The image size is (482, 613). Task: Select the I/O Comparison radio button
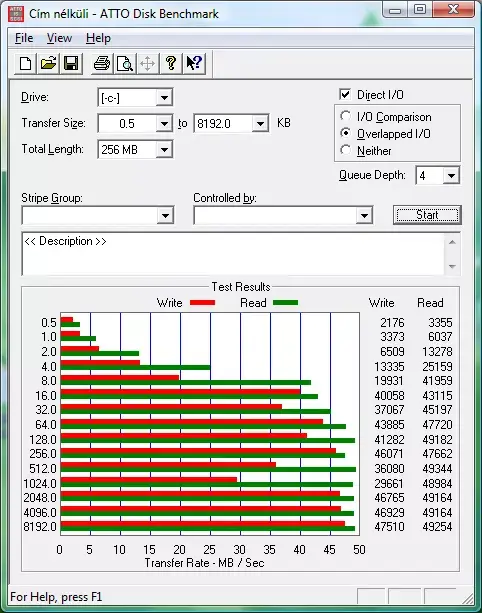pyautogui.click(x=345, y=116)
